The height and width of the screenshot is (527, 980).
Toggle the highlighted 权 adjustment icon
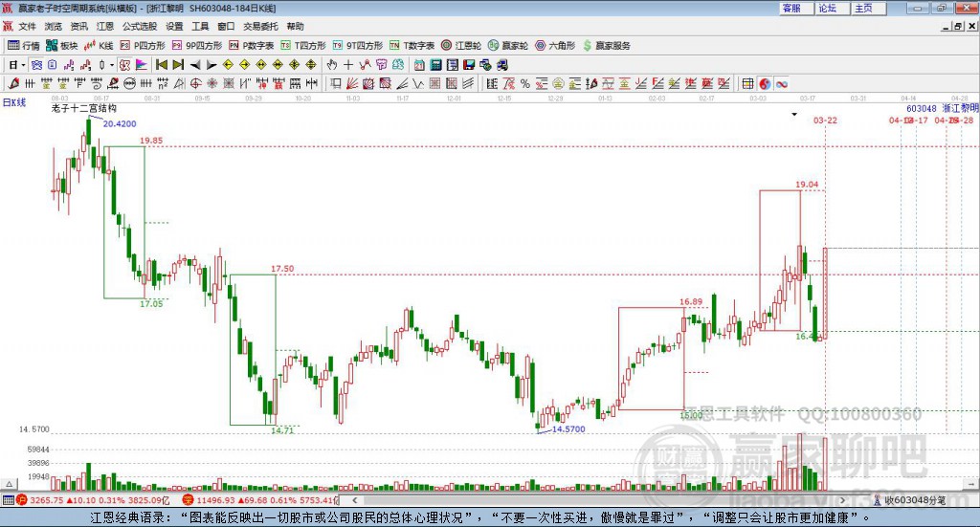125,65
